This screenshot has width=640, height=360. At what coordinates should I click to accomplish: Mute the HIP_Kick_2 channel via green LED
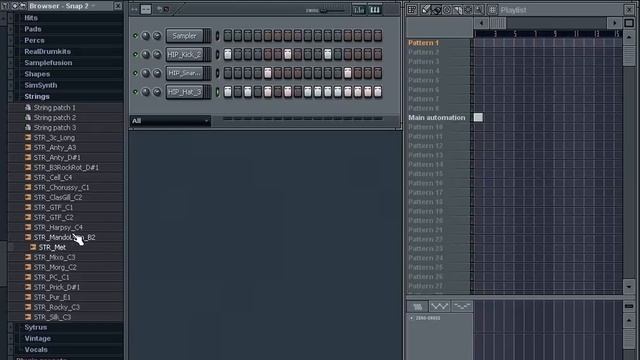coord(135,54)
